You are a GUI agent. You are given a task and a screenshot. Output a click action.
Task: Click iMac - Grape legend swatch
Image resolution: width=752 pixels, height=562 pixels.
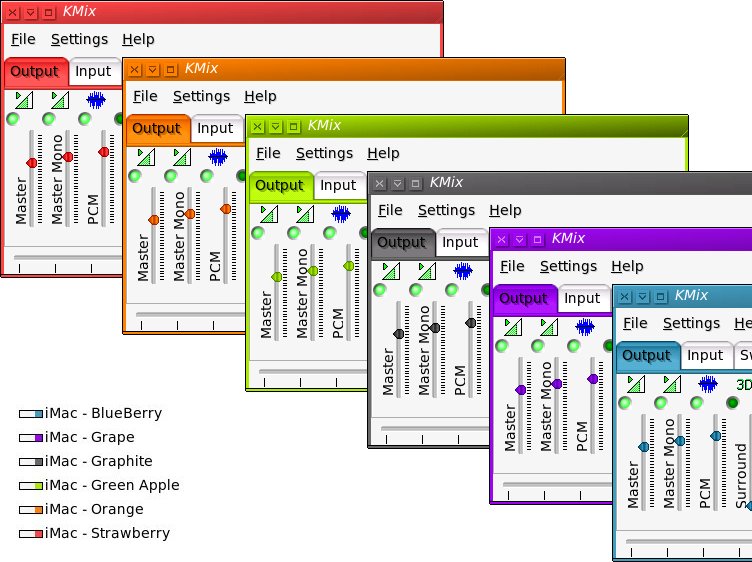pyautogui.click(x=31, y=437)
